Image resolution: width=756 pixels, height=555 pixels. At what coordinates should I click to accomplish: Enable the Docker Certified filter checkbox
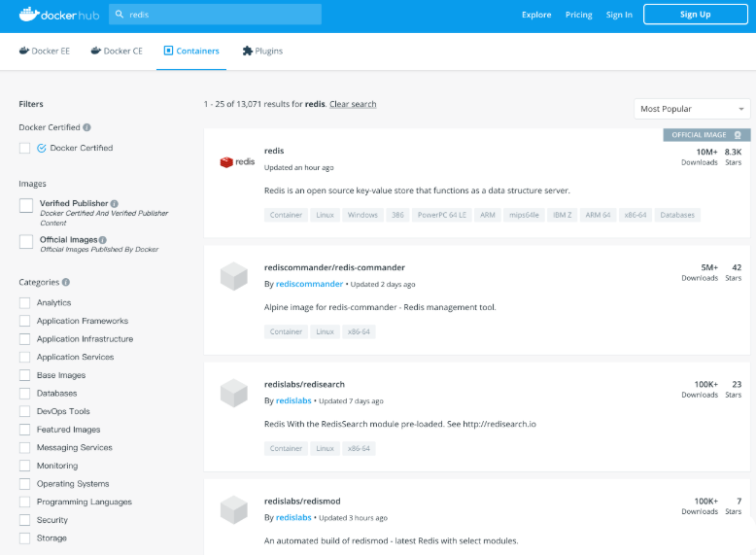point(24,148)
